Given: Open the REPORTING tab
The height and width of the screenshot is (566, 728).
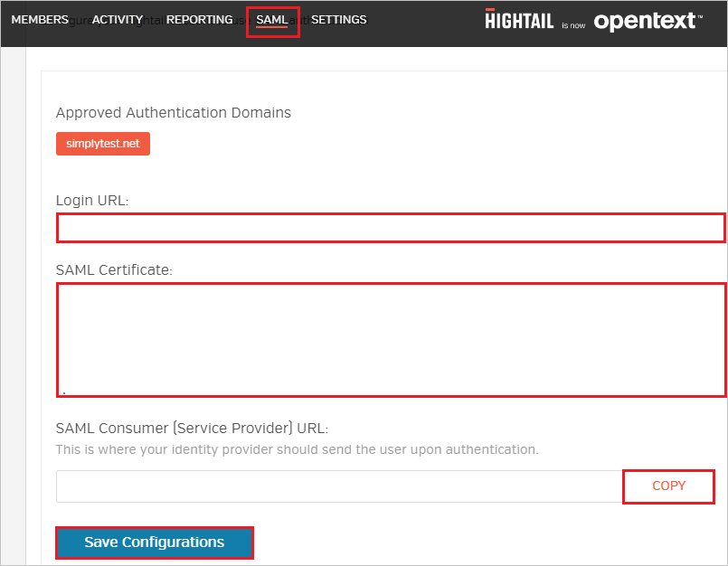Looking at the screenshot, I should (199, 19).
